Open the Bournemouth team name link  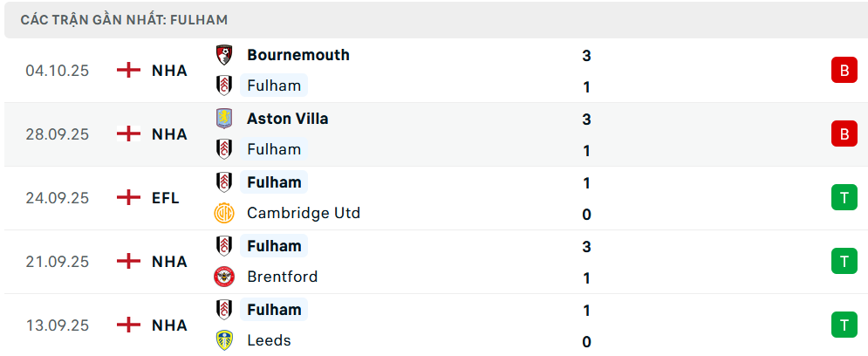297,55
